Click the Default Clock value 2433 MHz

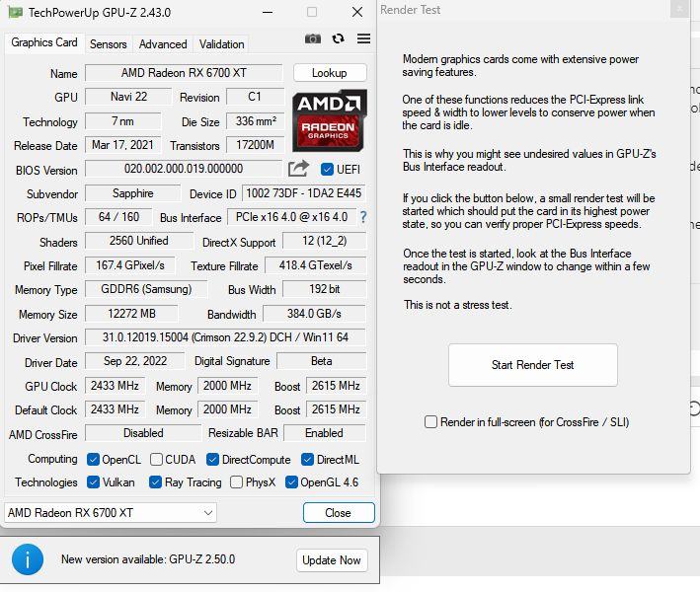[x=115, y=409]
